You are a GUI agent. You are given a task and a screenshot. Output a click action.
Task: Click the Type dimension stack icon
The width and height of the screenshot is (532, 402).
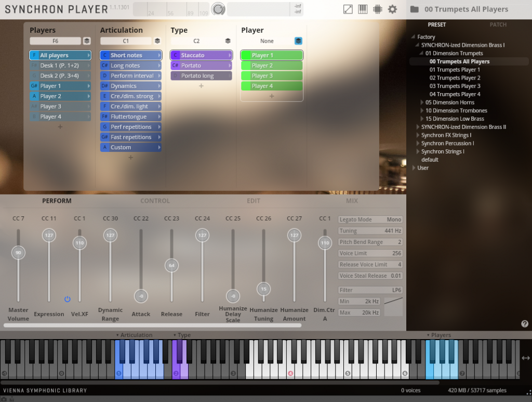pyautogui.click(x=228, y=41)
